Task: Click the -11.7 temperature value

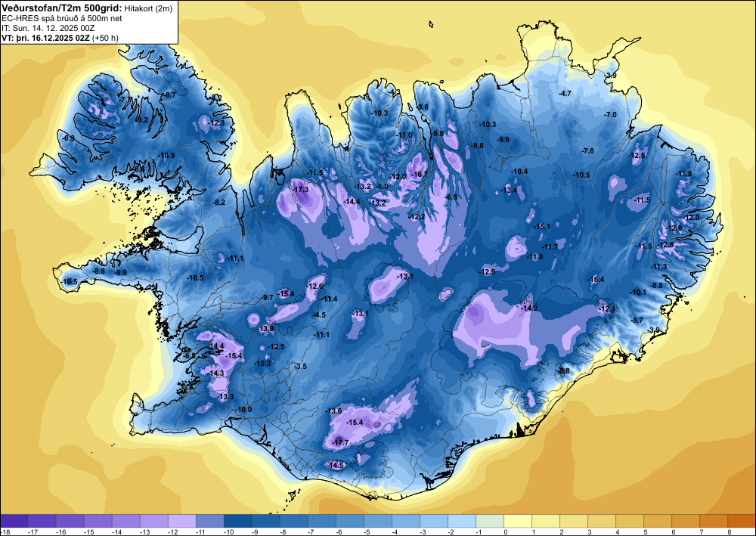Action: click(550, 246)
